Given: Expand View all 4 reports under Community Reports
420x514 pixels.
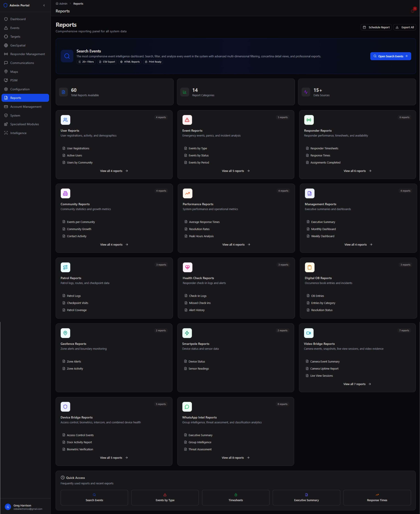Looking at the screenshot, I should [114, 245].
